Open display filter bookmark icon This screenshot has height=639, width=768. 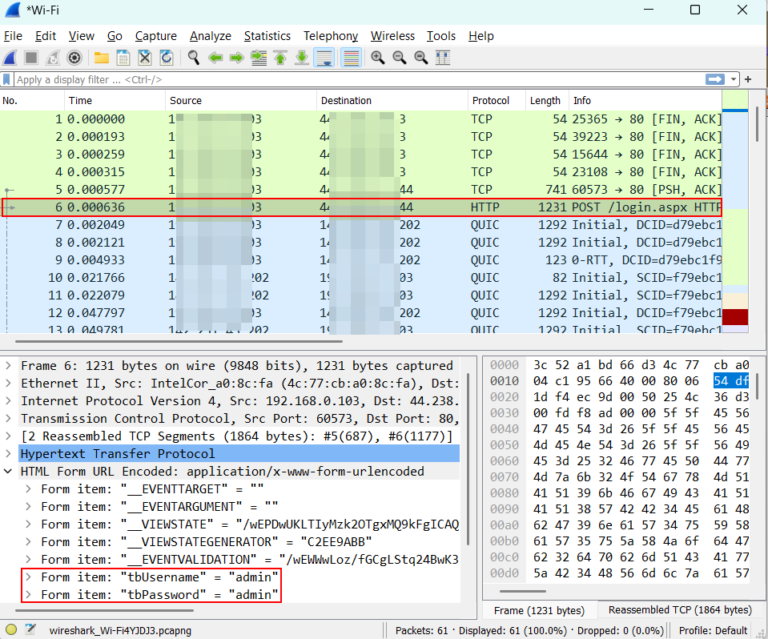(x=6, y=79)
